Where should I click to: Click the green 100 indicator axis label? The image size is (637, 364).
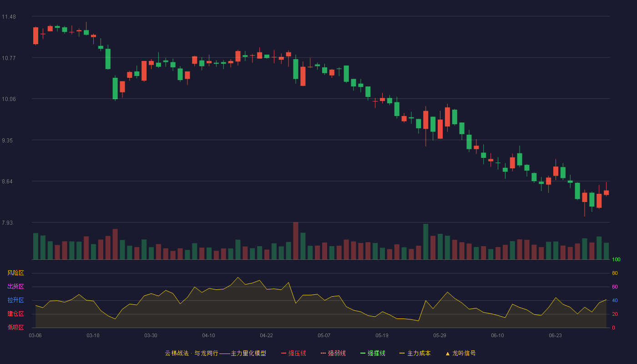(616, 260)
